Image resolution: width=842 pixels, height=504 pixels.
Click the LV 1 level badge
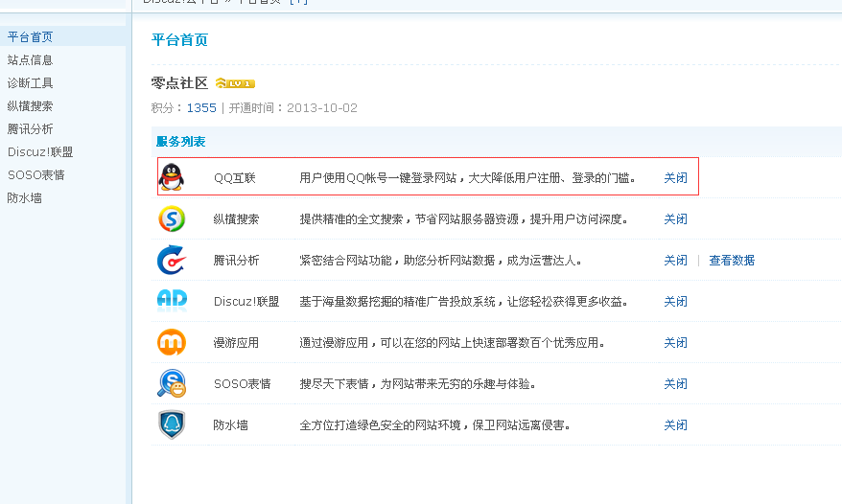tap(235, 83)
